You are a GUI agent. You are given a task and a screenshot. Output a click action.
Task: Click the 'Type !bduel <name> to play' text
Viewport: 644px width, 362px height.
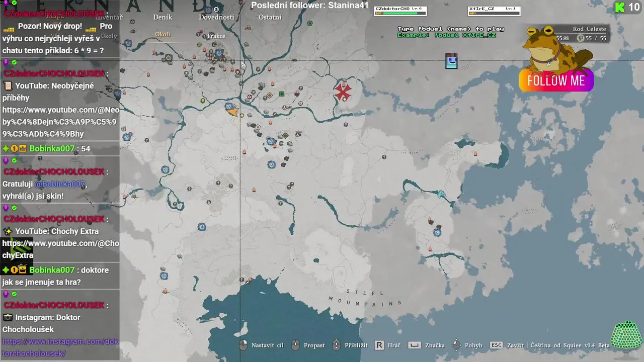(450, 29)
